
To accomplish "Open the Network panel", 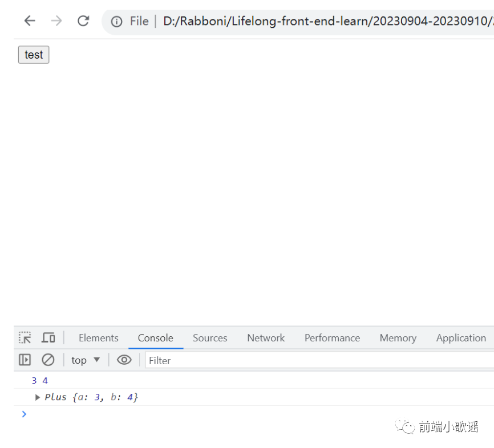I will (266, 337).
